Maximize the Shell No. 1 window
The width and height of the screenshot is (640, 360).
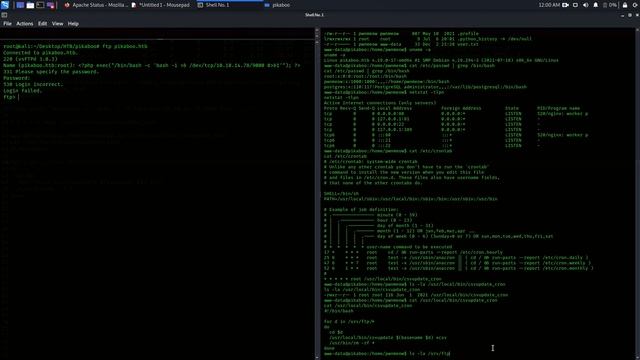click(x=630, y=15)
